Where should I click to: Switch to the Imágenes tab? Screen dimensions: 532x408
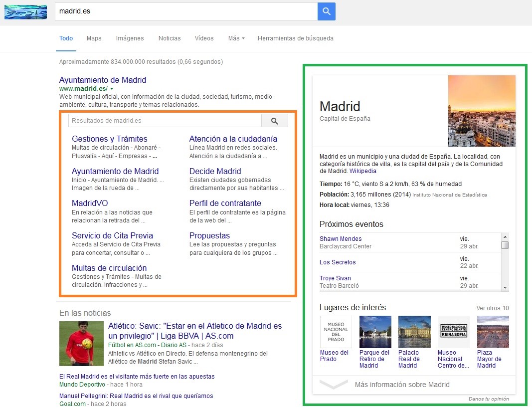[130, 38]
